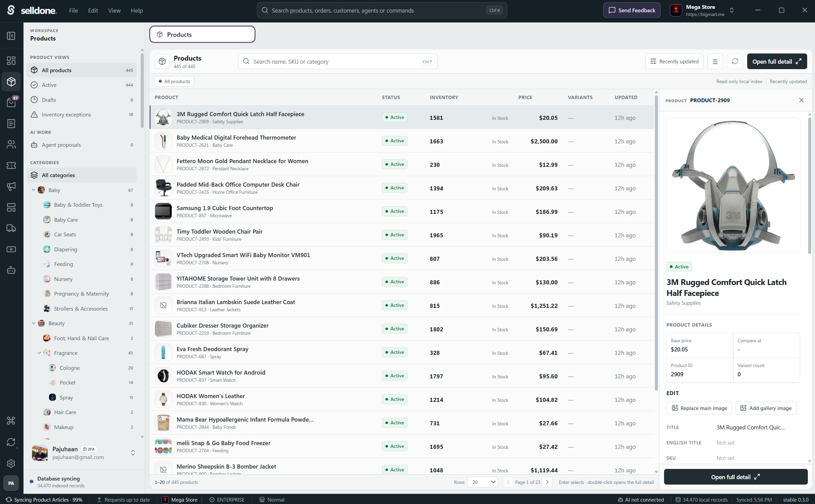The height and width of the screenshot is (504, 815).
Task: Click the All products filter chip
Action: [x=174, y=81]
